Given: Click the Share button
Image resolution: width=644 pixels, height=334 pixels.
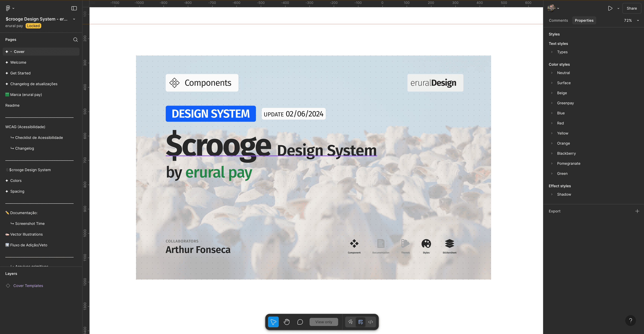Looking at the screenshot, I should (x=632, y=8).
